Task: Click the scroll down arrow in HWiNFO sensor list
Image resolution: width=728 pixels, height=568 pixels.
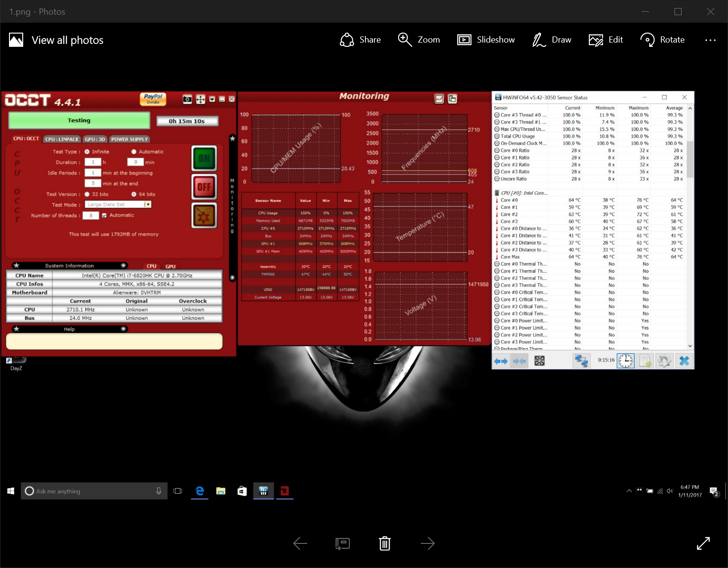Action: coord(690,346)
